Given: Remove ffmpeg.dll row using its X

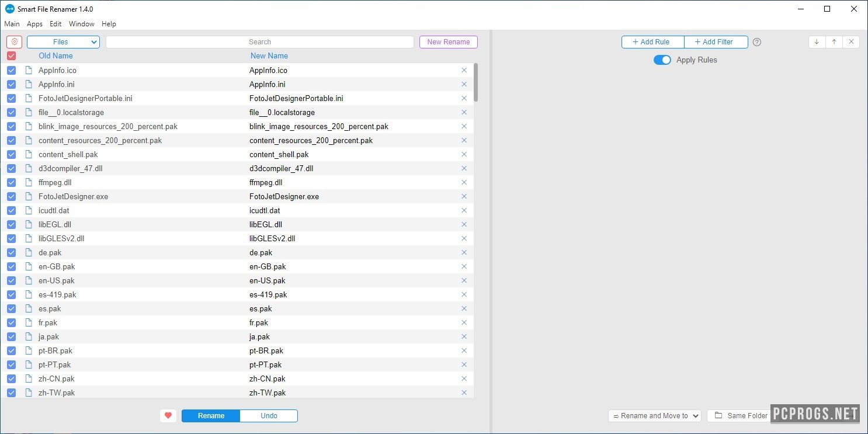Looking at the screenshot, I should pos(464,182).
